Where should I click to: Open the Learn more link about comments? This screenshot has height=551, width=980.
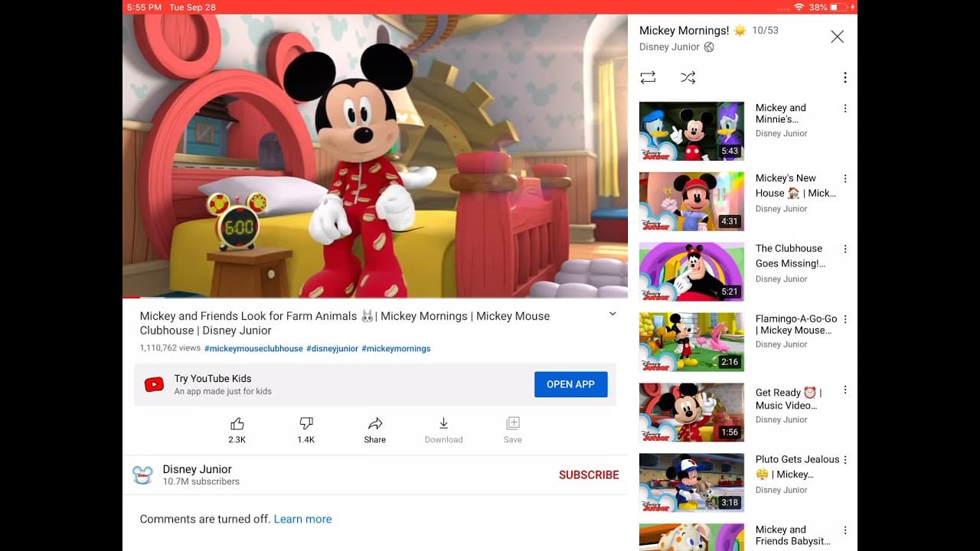[302, 519]
